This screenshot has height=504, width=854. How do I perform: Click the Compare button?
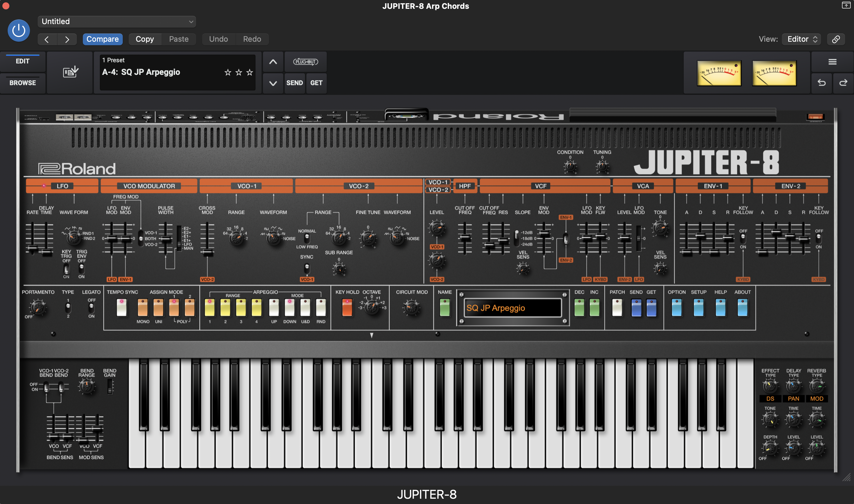(x=102, y=39)
